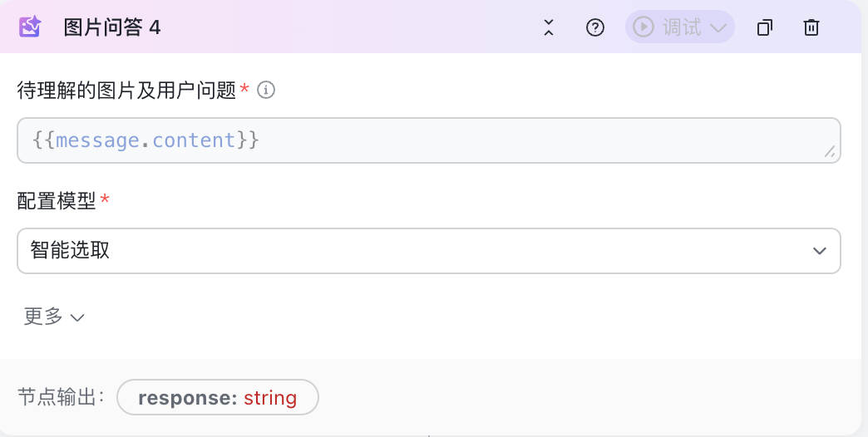Viewport: 868px width, 437px height.
Task: Open the 调试 dropdown arrow
Action: pos(718,27)
